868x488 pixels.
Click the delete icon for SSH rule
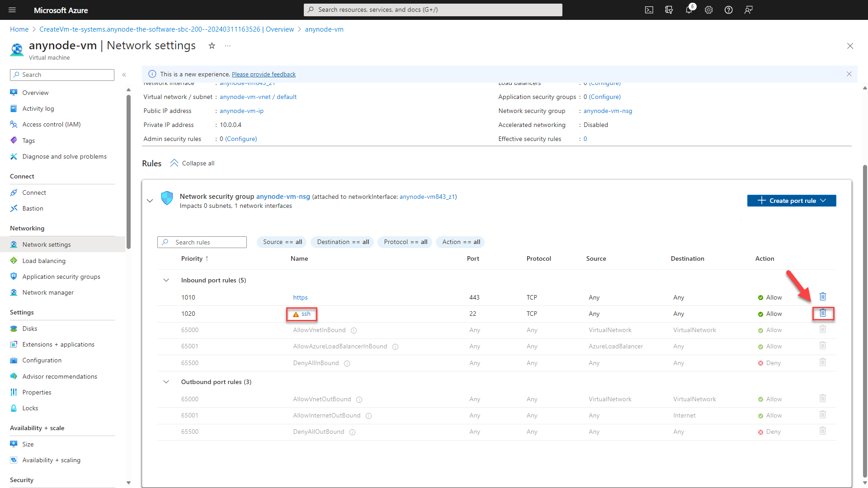coord(823,313)
